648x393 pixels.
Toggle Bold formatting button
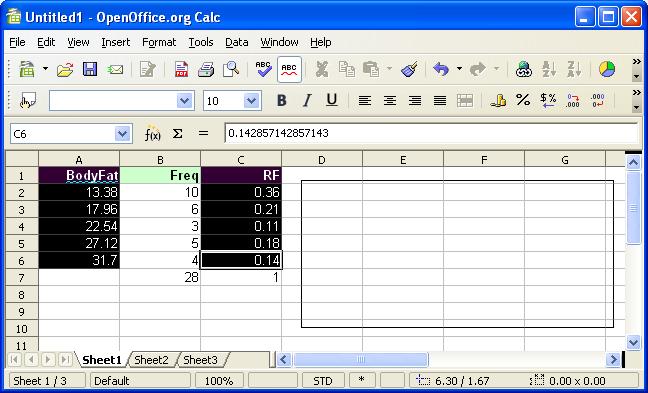[x=281, y=100]
